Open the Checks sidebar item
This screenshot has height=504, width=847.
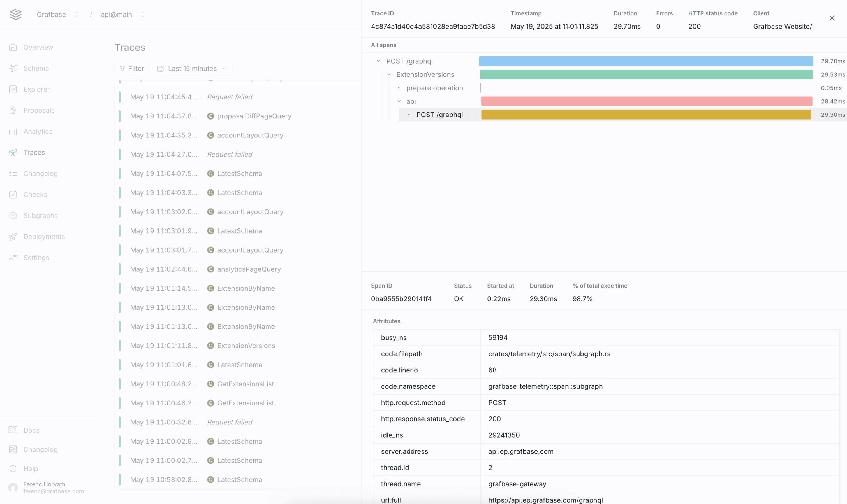(x=35, y=195)
